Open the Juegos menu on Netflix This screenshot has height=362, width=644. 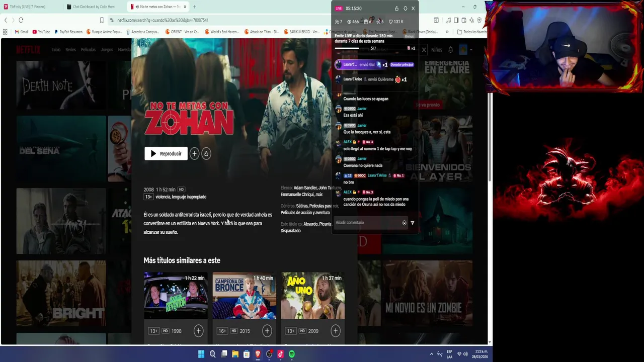point(107,50)
